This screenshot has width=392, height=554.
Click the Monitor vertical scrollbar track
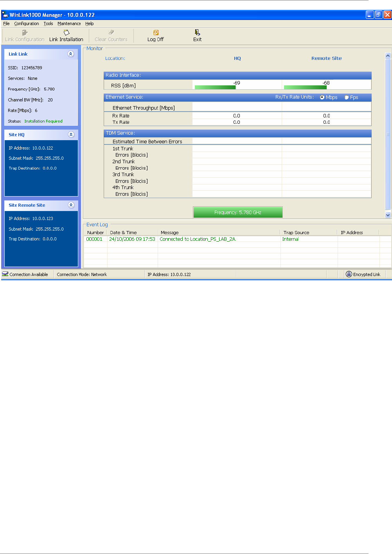pos(388,135)
